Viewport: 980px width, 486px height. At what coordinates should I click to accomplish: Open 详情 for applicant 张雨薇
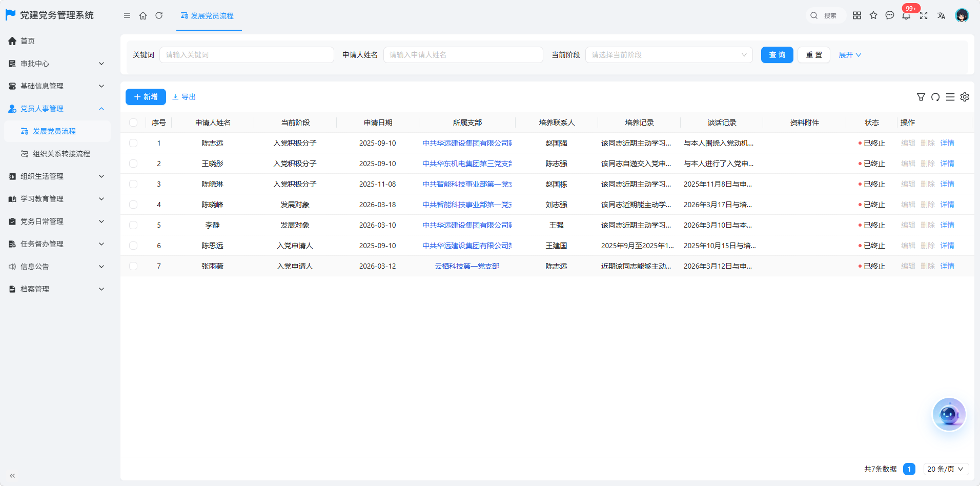pos(947,266)
